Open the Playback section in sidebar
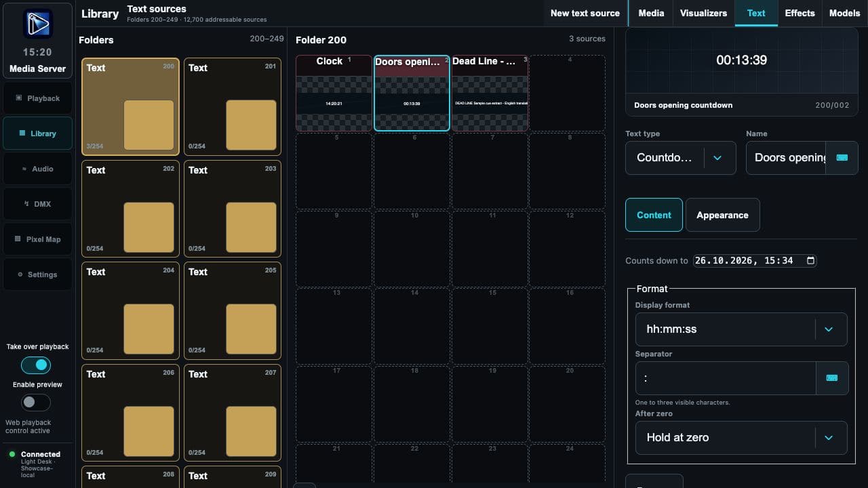This screenshot has width=868, height=488. (37, 98)
